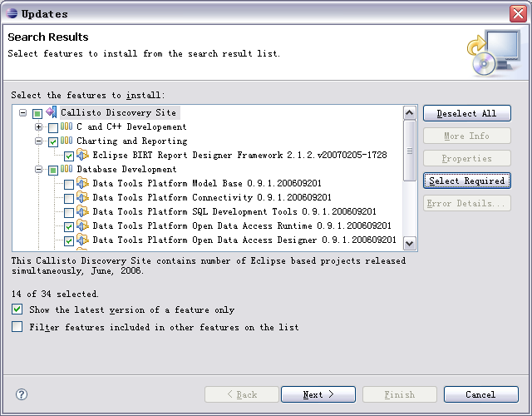The height and width of the screenshot is (416, 532).
Task: Click the Charting and Reporting category icon
Action: tap(66, 141)
